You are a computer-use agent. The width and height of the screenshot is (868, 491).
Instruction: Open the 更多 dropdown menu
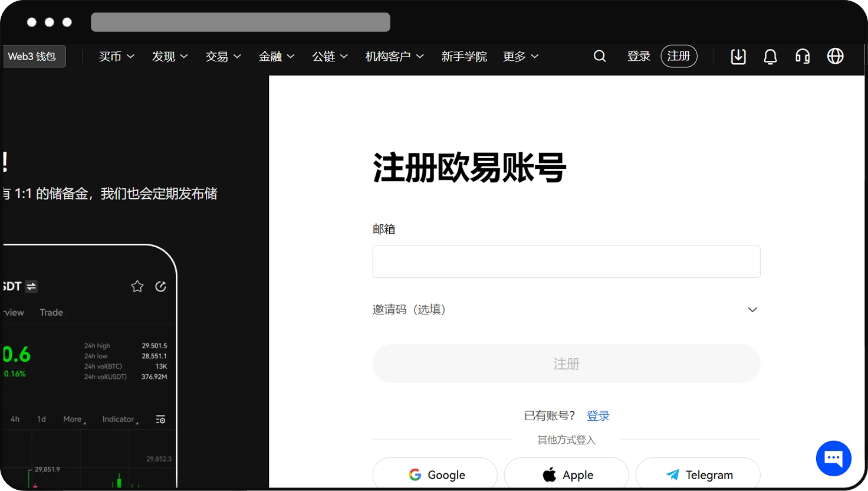tap(520, 56)
